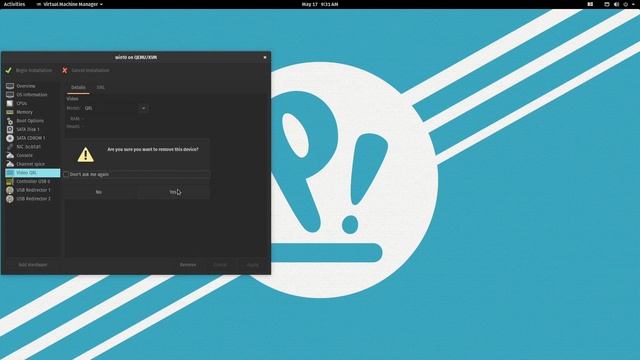This screenshot has width=640, height=360.
Task: Click the Apply button at the bottom
Action: [x=252, y=265]
